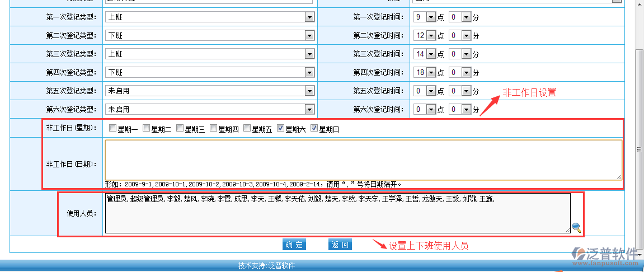Uncheck the 星期日 checkbox
This screenshot has width=644, height=272.
coord(314,129)
